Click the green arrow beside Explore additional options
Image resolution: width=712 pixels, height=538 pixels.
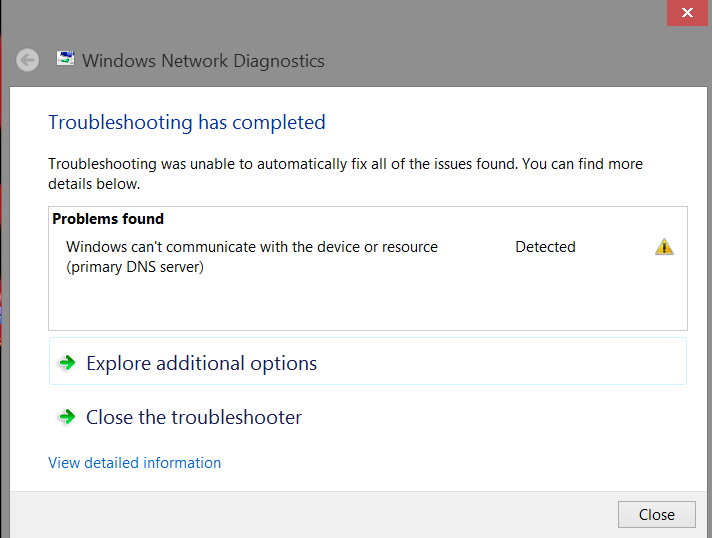click(67, 363)
